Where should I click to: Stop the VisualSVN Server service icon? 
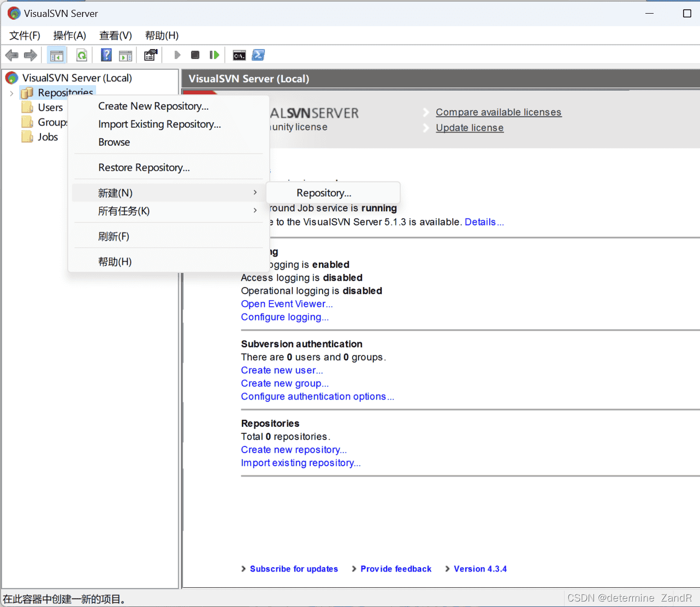pos(195,55)
